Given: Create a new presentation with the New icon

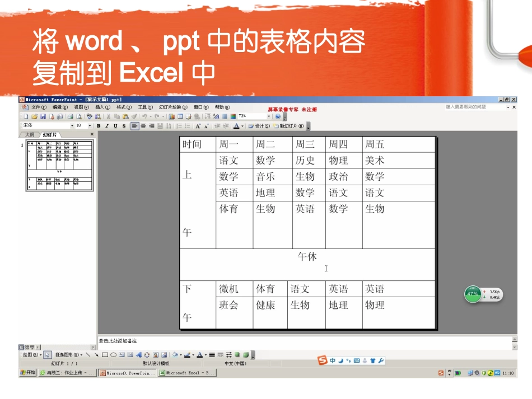Looking at the screenshot, I should (x=26, y=116).
